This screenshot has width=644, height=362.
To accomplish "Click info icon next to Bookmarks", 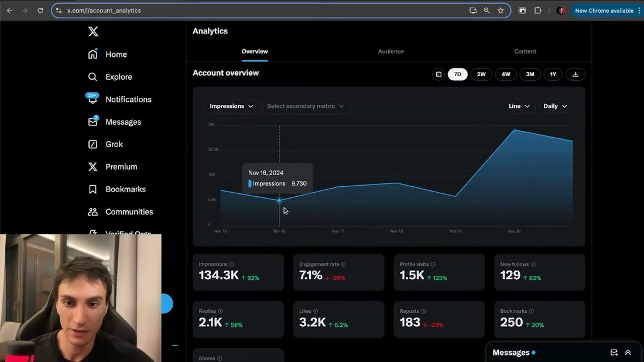I will (x=531, y=311).
